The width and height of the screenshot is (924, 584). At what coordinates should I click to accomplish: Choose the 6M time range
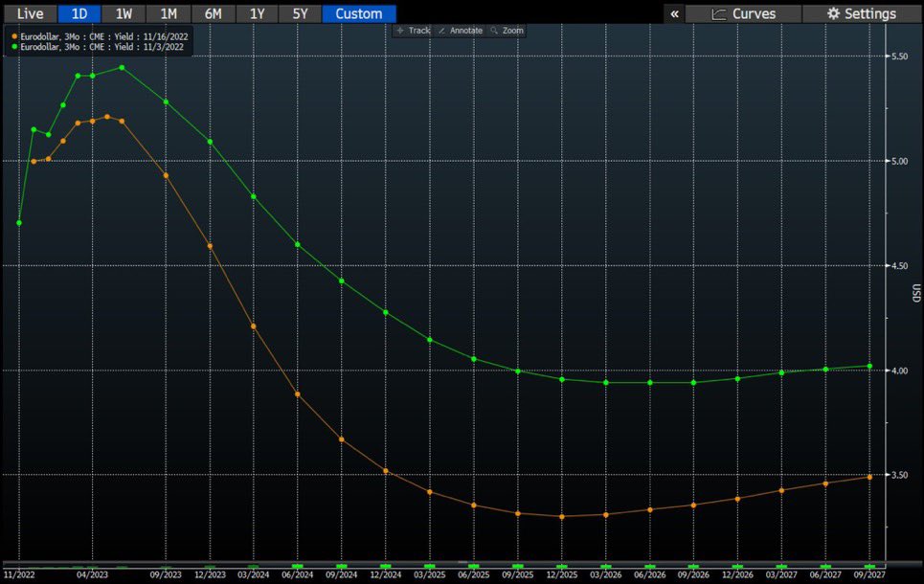pyautogui.click(x=213, y=13)
